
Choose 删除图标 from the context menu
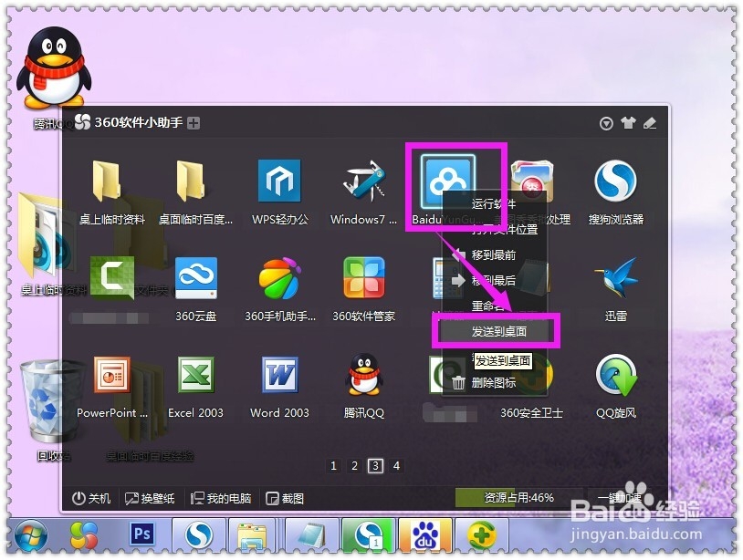pyautogui.click(x=494, y=382)
